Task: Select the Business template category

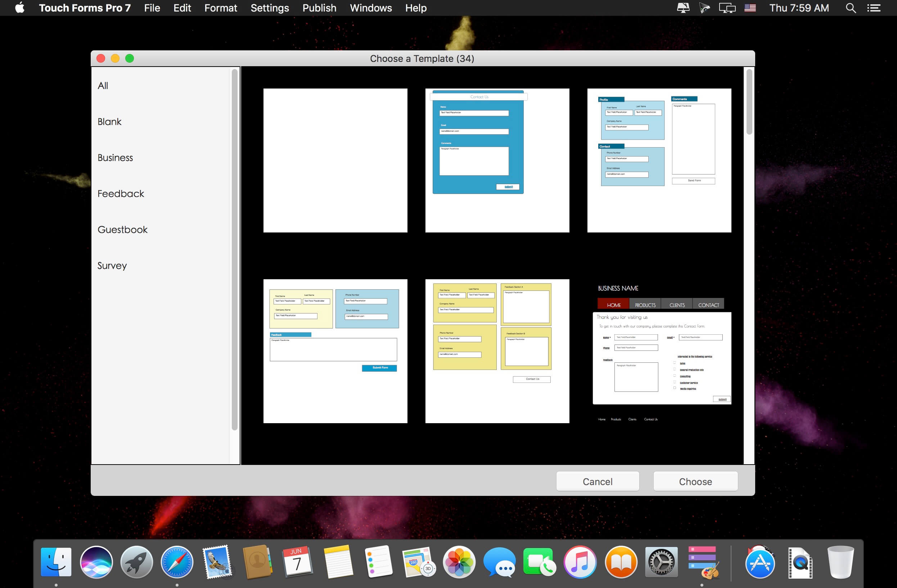Action: pyautogui.click(x=115, y=158)
